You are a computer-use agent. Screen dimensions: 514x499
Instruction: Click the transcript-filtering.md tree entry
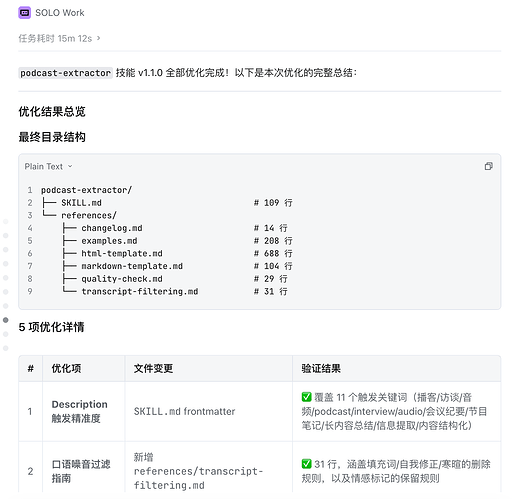pos(140,291)
